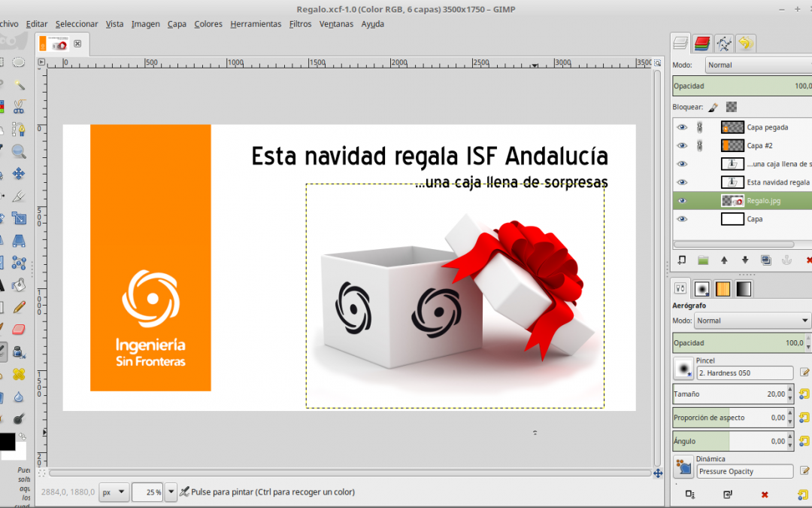
Task: Select the Pencil tool in toolbox
Action: tap(19, 307)
